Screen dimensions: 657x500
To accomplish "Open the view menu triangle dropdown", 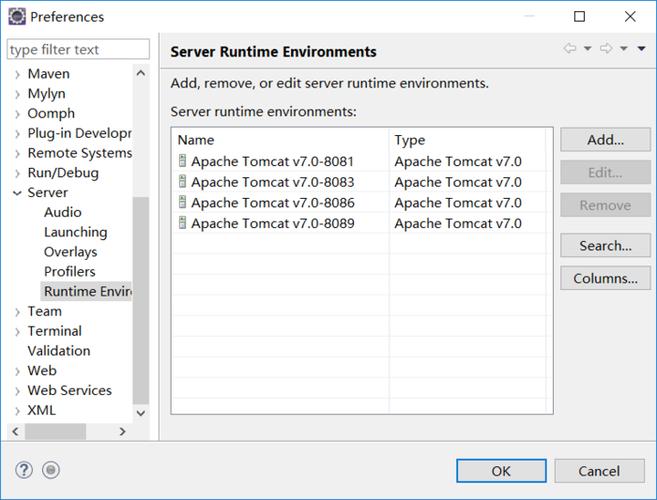I will click(x=641, y=49).
